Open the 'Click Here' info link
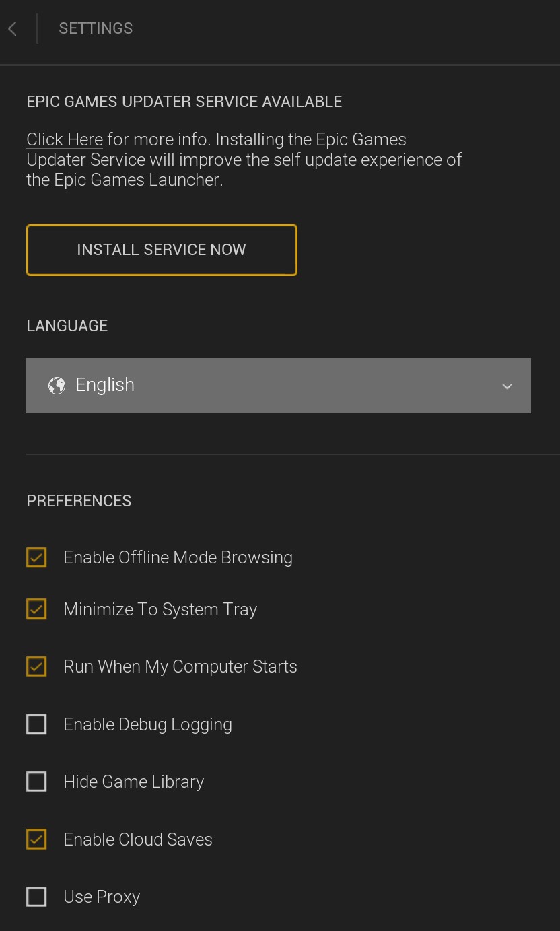This screenshot has height=931, width=560. pos(65,139)
